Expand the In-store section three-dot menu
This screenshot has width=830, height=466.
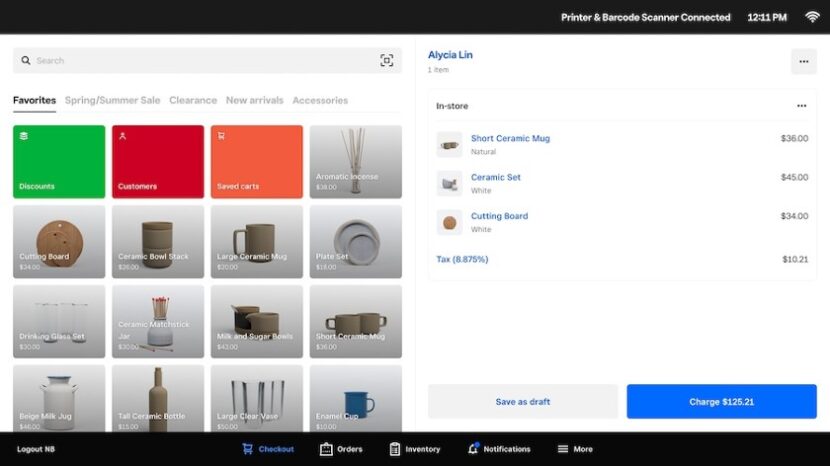(801, 106)
